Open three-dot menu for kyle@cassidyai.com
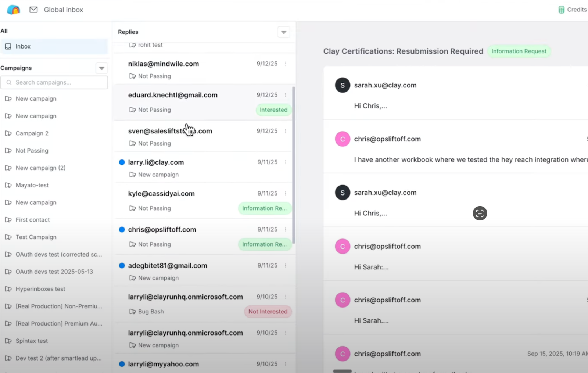Screen dimensions: 588x373 click(286, 193)
